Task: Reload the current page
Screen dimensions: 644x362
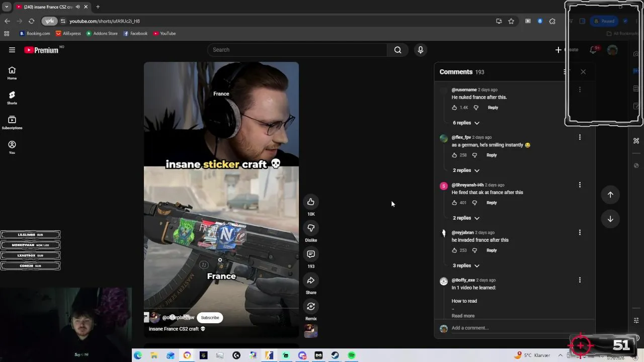Action: (x=31, y=21)
